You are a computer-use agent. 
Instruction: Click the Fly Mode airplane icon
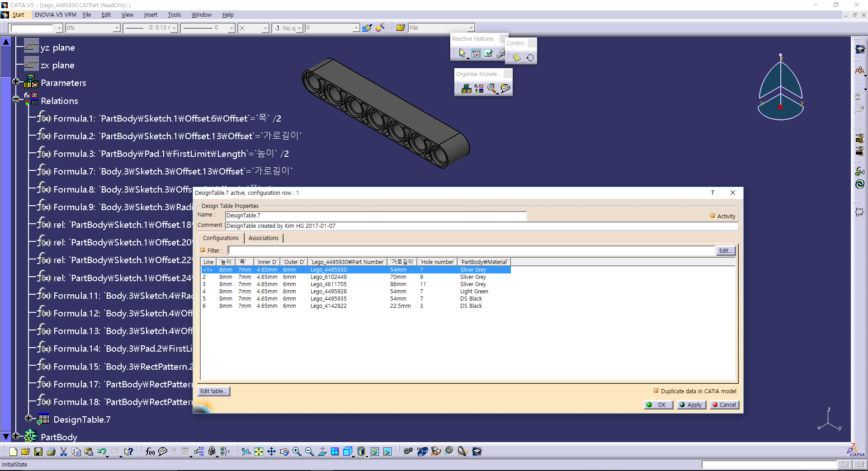click(x=246, y=452)
